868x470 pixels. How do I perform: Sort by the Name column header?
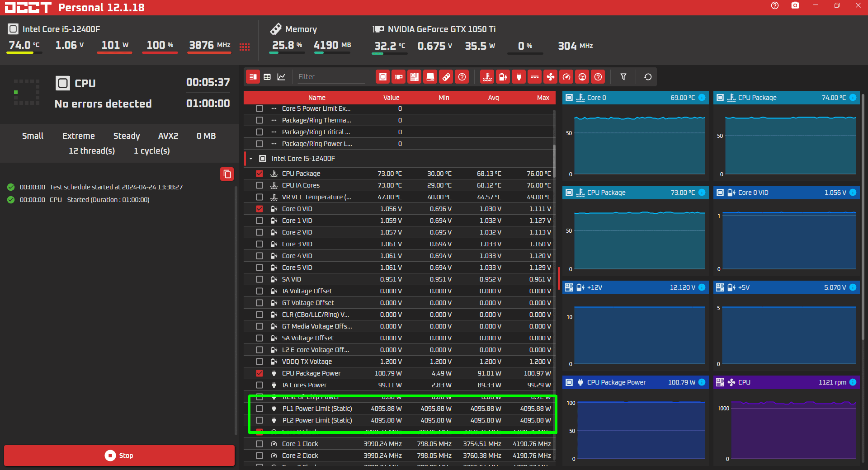317,98
